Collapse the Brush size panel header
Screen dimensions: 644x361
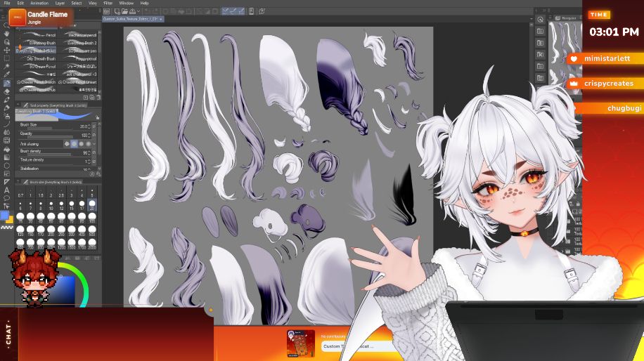pyautogui.click(x=18, y=181)
